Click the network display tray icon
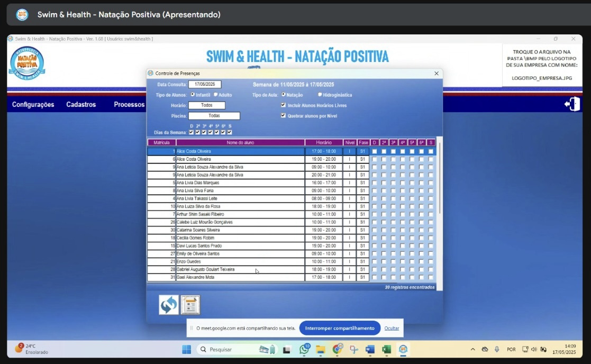Image resolution: width=591 pixels, height=364 pixels. tap(525, 349)
